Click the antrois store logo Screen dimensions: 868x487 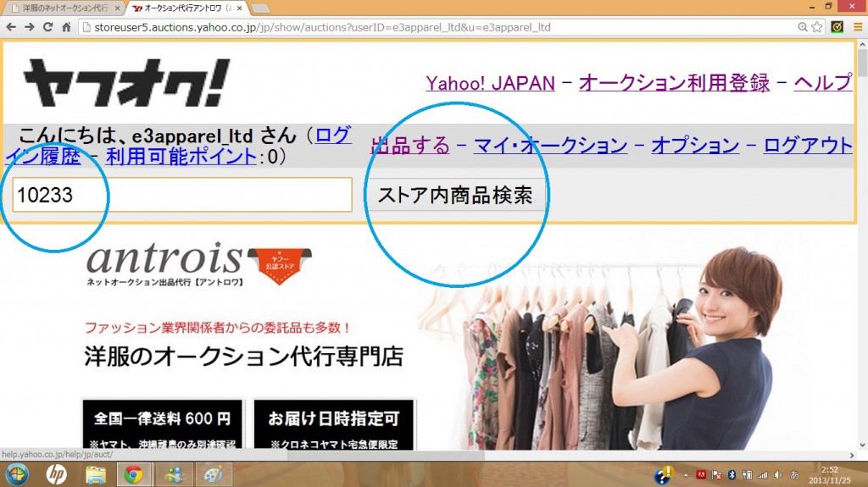click(x=164, y=264)
